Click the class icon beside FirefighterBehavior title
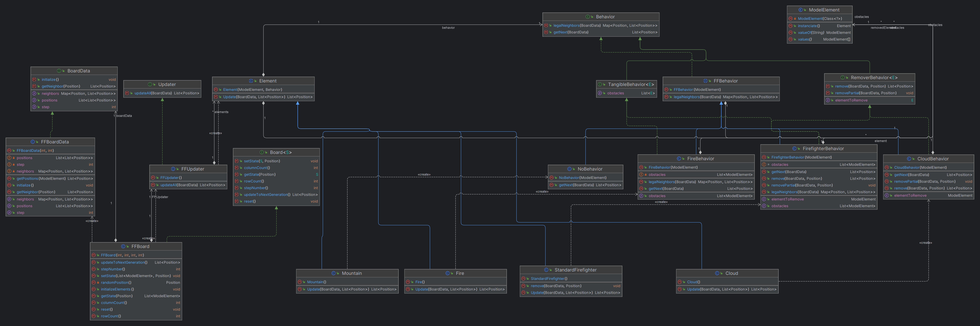Image resolution: width=980 pixels, height=326 pixels. (x=794, y=149)
